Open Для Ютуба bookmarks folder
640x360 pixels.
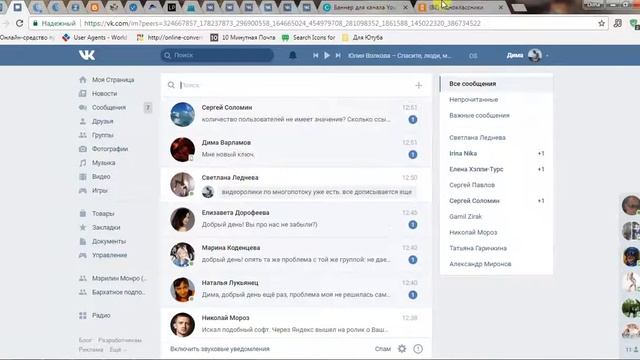[x=362, y=38]
